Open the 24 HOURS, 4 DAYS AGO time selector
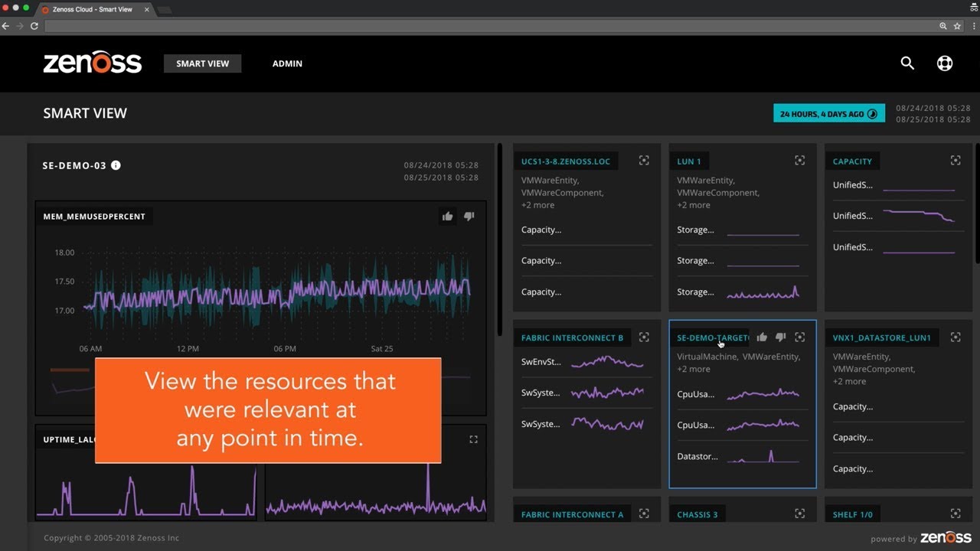The height and width of the screenshot is (551, 980). point(829,114)
